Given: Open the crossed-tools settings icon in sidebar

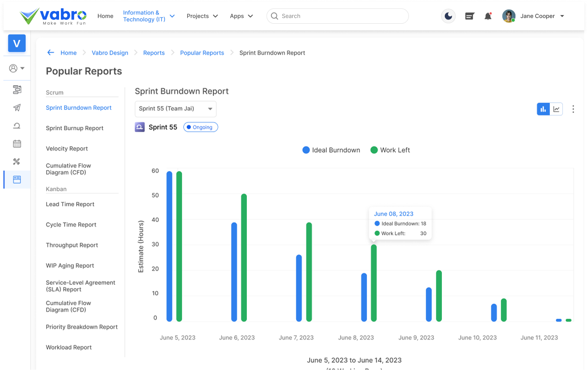Looking at the screenshot, I should (16, 161).
